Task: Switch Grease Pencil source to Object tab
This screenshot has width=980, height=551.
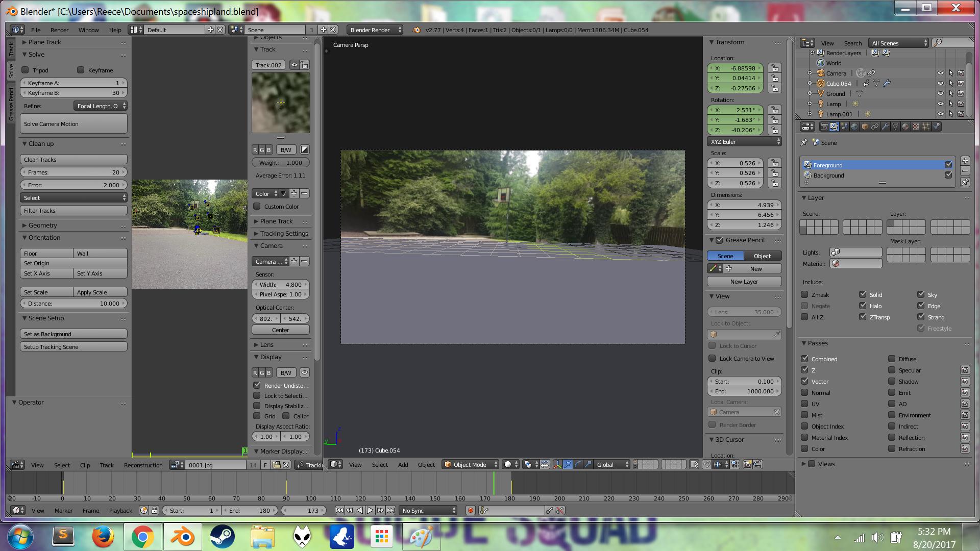Action: point(762,256)
